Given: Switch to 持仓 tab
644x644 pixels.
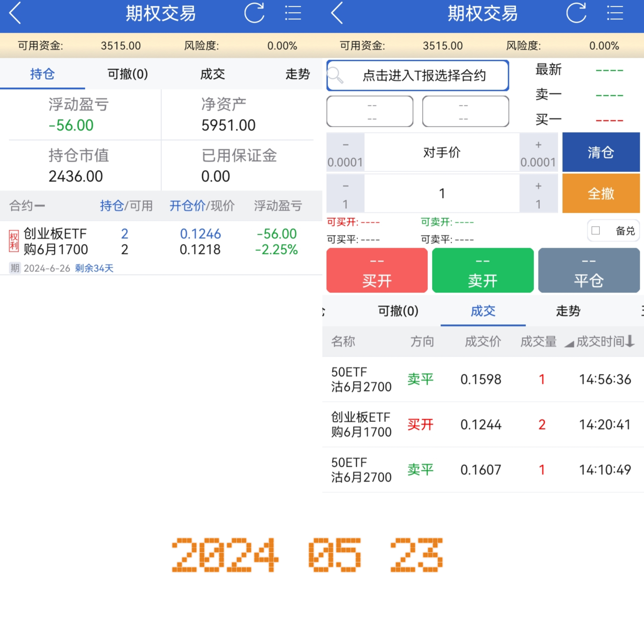Looking at the screenshot, I should pyautogui.click(x=42, y=74).
